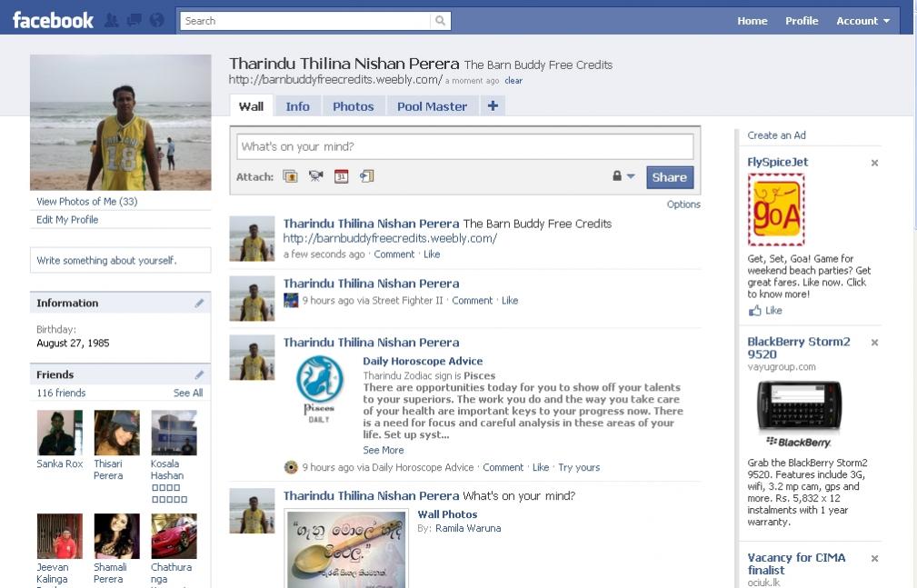Click the search magnifier button
The width and height of the screenshot is (917, 588).
pyautogui.click(x=441, y=21)
